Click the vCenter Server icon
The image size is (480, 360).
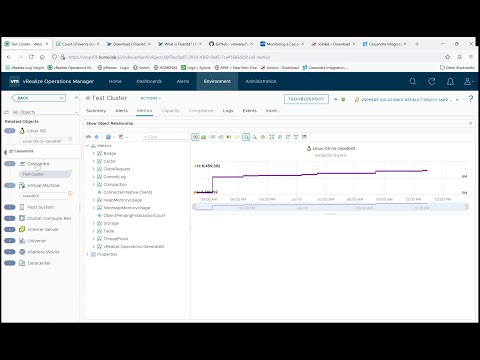click(x=22, y=229)
